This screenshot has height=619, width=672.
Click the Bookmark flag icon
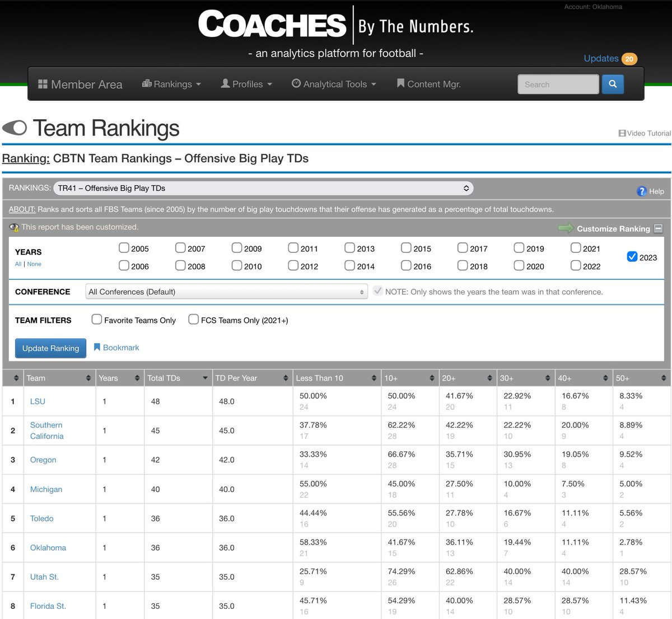(x=97, y=348)
